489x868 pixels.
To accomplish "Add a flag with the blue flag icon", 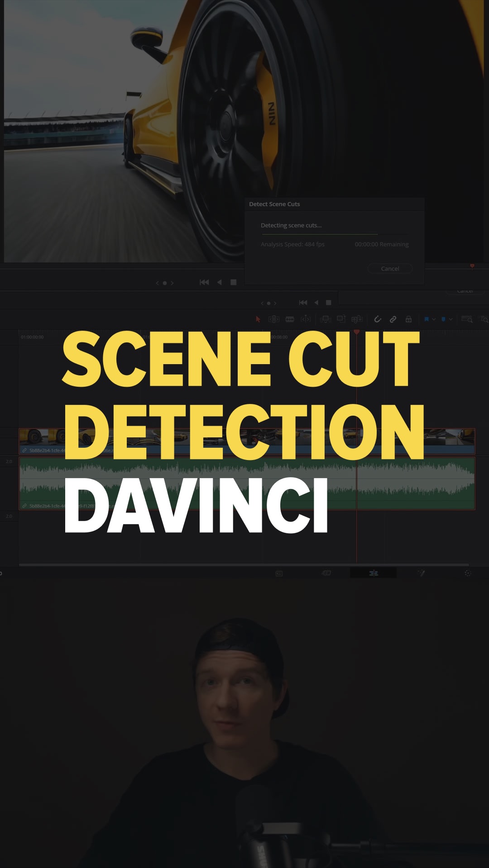I will point(427,319).
